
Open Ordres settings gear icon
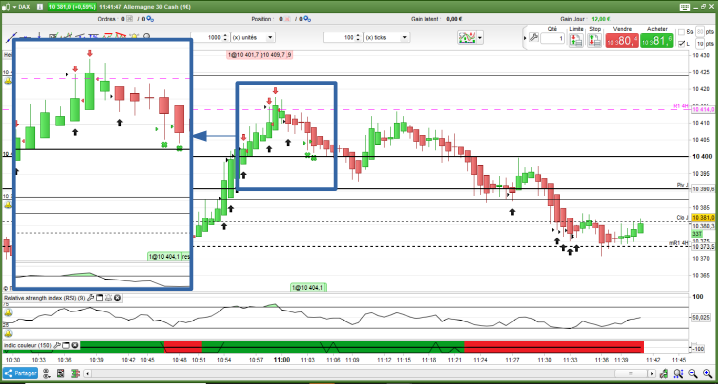(x=151, y=19)
